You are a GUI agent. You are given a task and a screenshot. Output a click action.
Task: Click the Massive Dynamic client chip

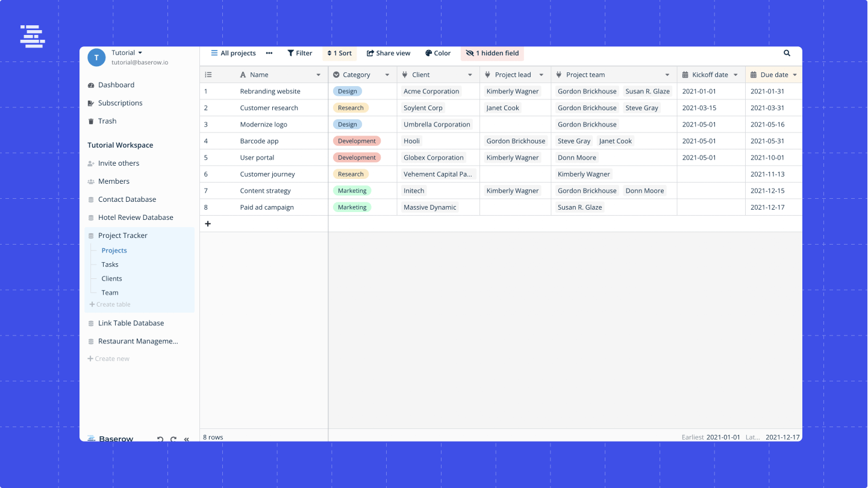[430, 207]
